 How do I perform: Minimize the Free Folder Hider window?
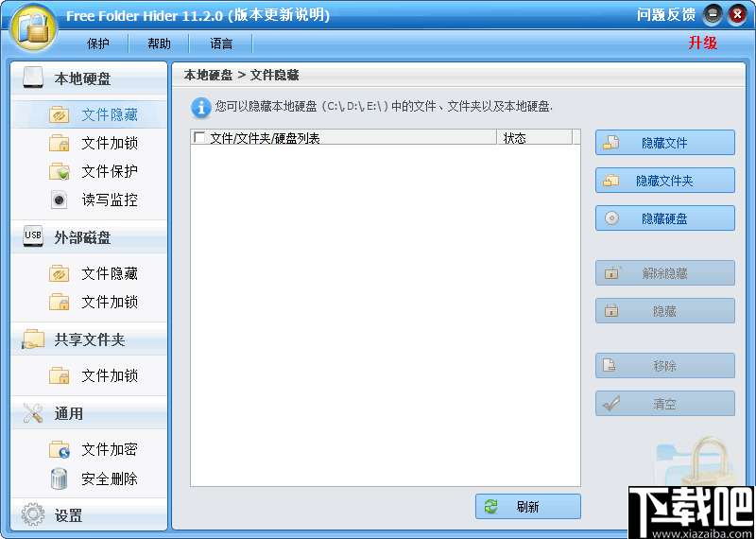(x=713, y=15)
